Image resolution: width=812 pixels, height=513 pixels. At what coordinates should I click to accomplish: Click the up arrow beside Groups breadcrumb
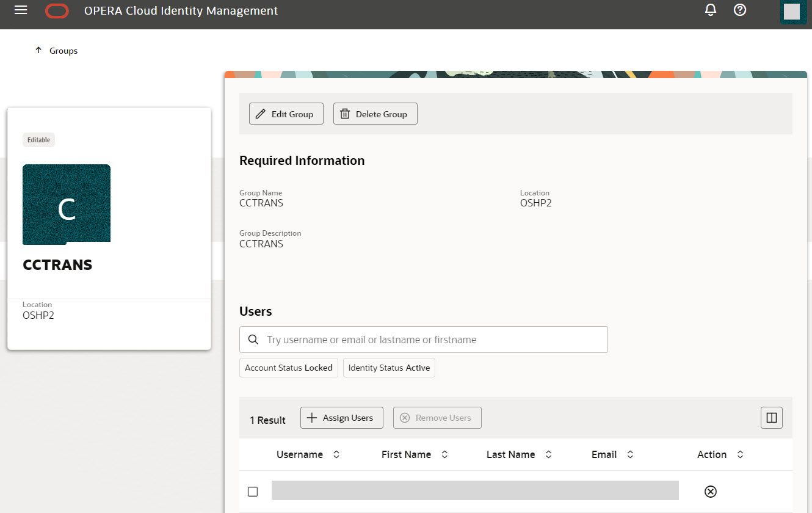(x=38, y=50)
